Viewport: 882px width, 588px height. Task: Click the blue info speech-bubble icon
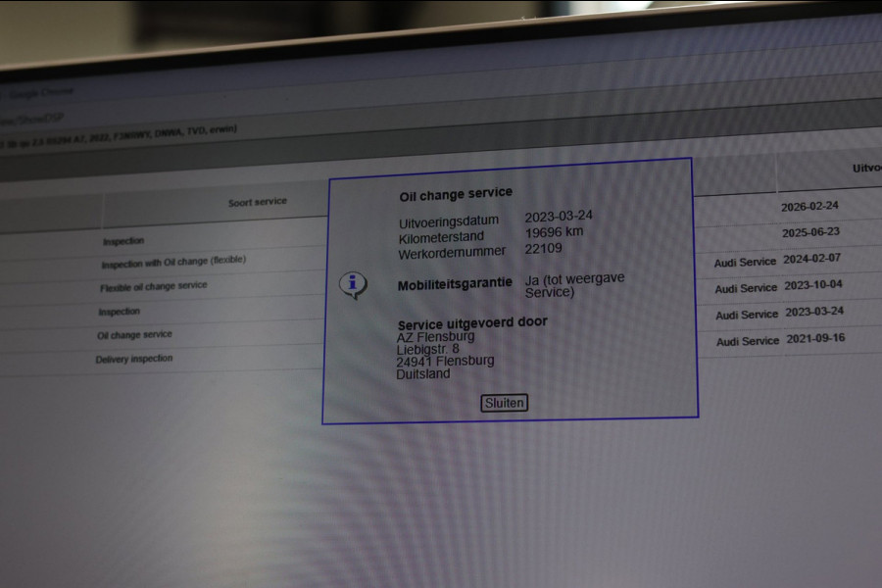tap(353, 285)
